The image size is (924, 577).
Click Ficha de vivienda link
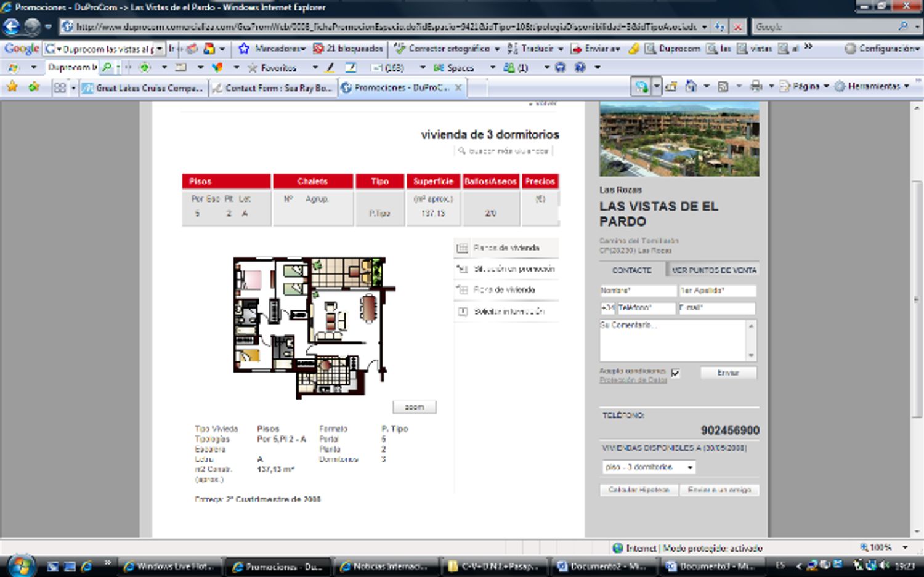click(504, 289)
